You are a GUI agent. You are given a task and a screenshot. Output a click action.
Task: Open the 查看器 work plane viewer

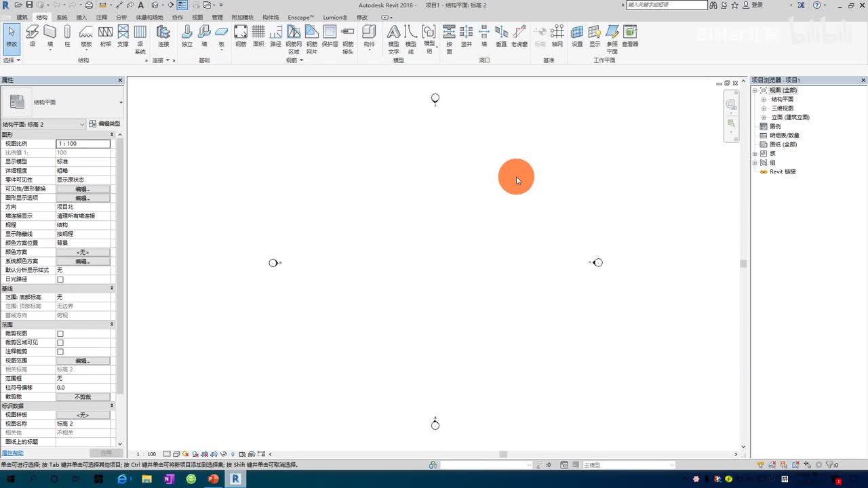(x=630, y=35)
